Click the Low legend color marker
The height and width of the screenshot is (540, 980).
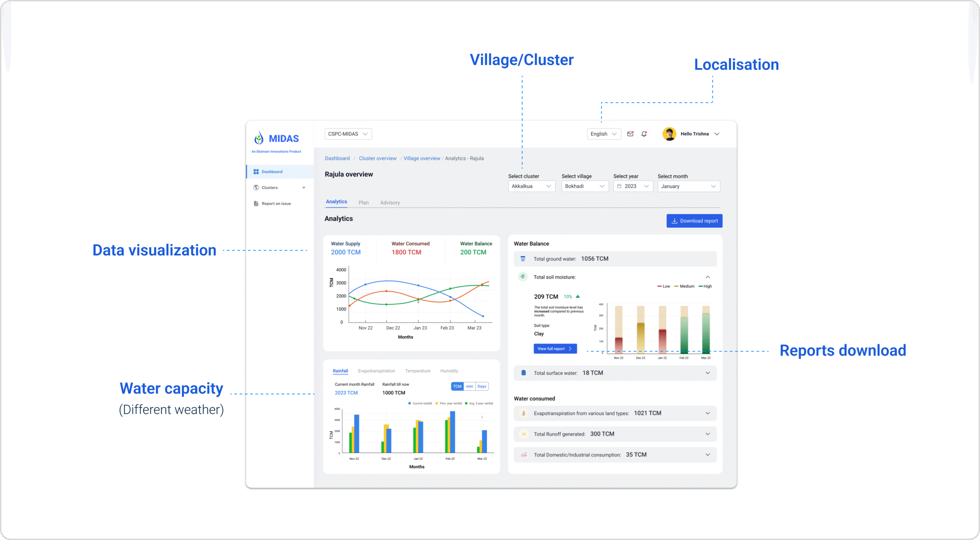[660, 286]
